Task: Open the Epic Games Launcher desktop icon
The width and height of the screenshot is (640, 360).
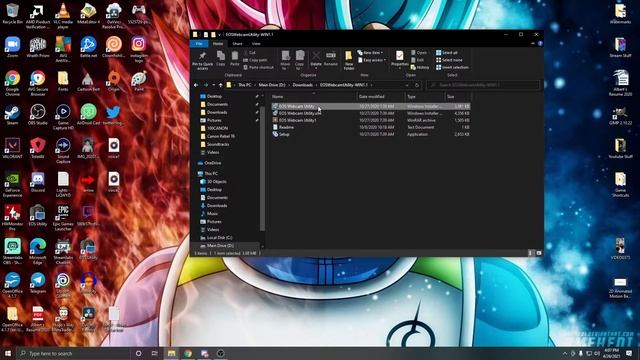Action: 63,218
